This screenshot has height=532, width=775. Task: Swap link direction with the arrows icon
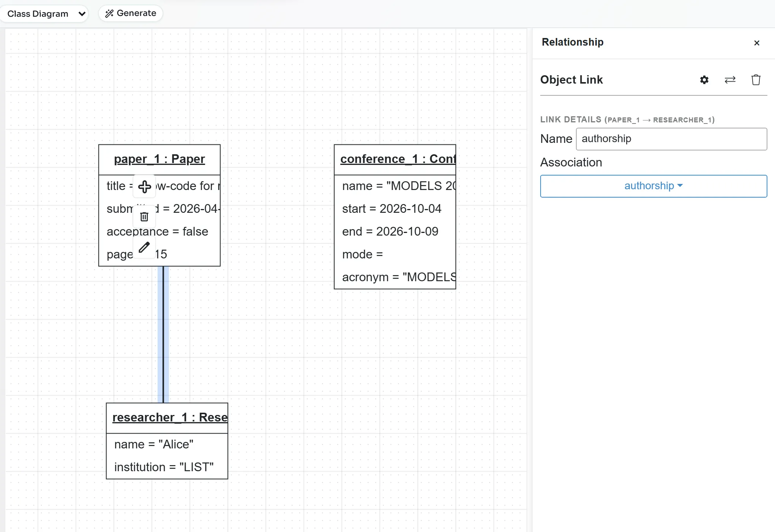pyautogui.click(x=730, y=80)
